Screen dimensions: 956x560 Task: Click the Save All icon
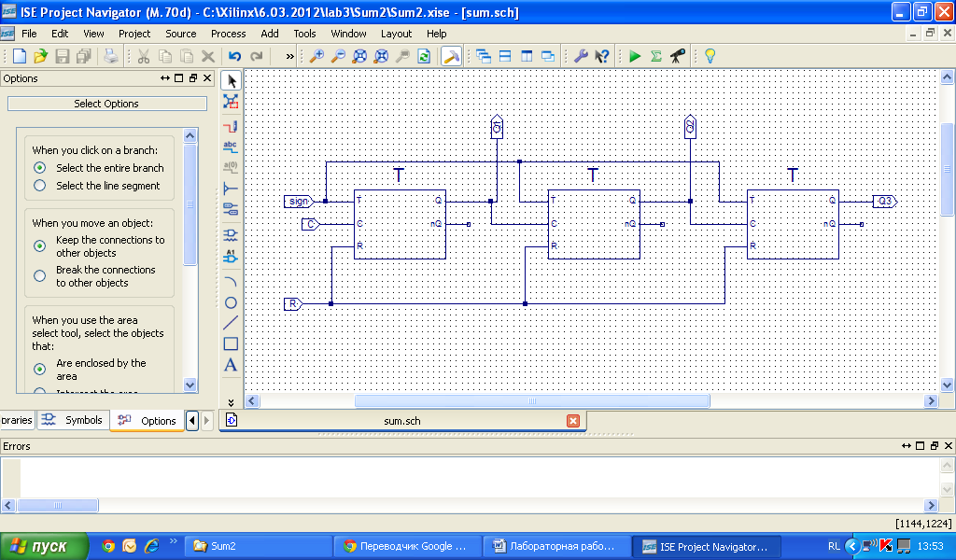click(83, 56)
